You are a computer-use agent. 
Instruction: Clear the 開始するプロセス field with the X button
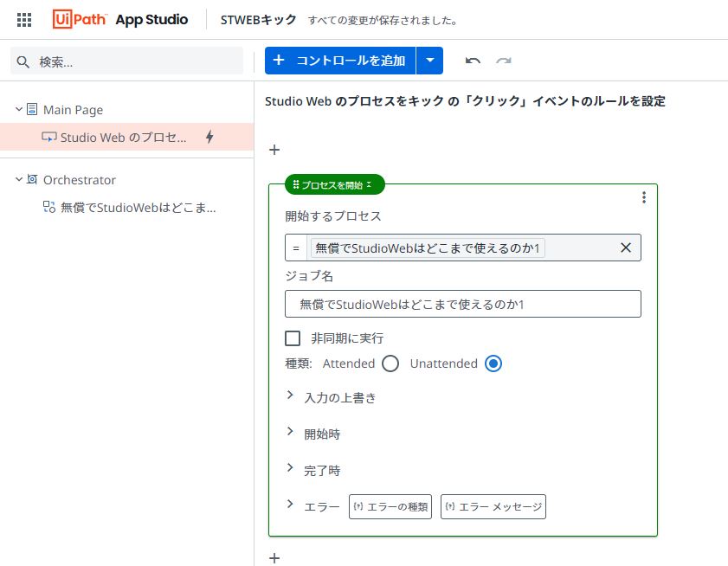click(626, 248)
